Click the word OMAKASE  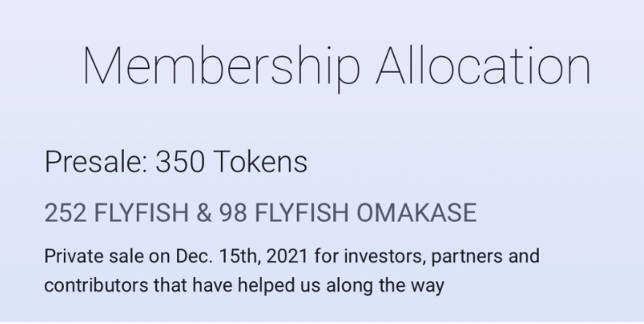[x=417, y=213]
